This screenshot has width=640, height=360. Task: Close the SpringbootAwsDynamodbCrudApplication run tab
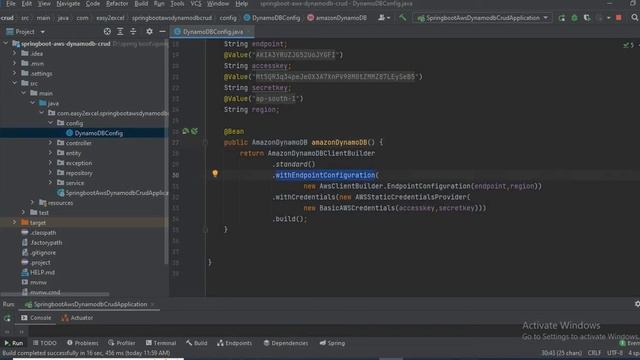coord(153,304)
